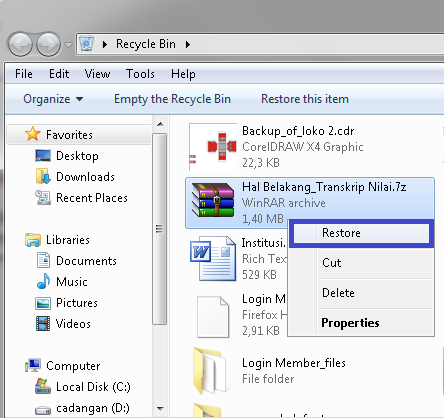This screenshot has height=418, width=444.
Task: Click the Favorites star icon
Action: [x=32, y=134]
